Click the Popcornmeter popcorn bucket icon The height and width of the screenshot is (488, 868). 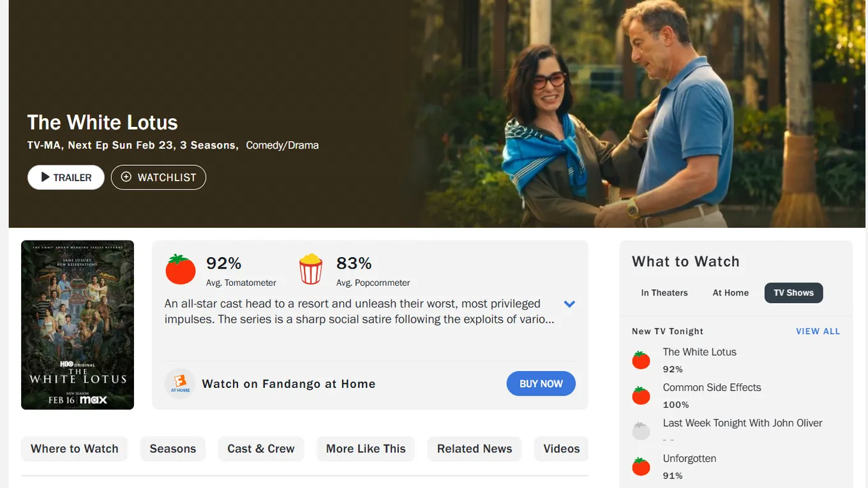coord(311,269)
